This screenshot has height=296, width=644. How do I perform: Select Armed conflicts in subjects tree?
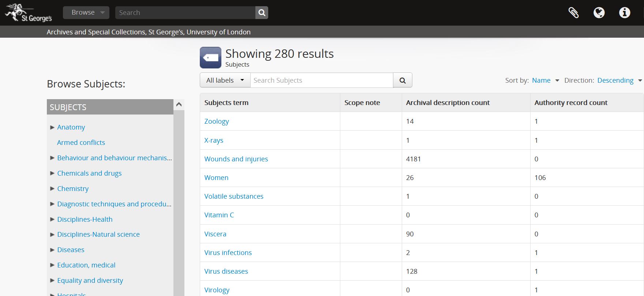coord(81,143)
